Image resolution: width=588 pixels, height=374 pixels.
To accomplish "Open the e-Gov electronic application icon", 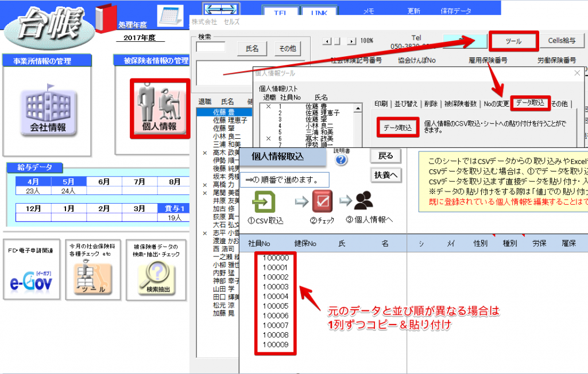I will 32,281.
